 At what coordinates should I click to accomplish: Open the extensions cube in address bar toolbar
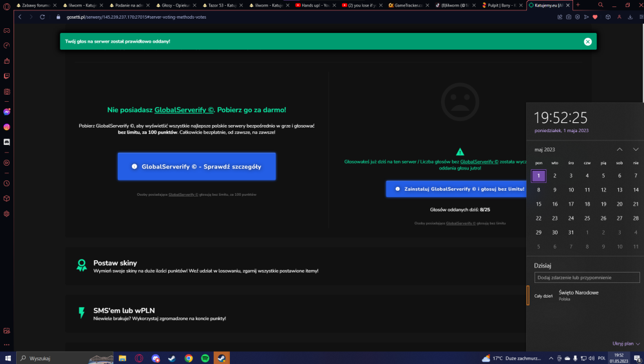tap(608, 17)
